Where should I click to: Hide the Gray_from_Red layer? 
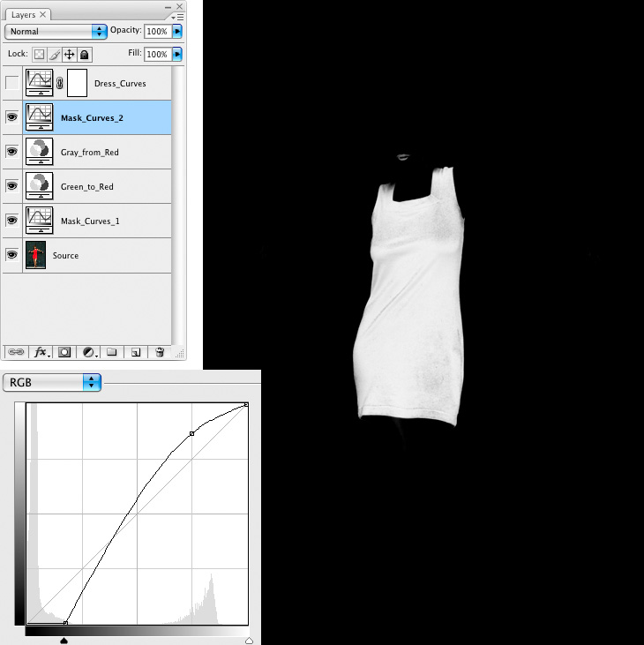(x=11, y=152)
